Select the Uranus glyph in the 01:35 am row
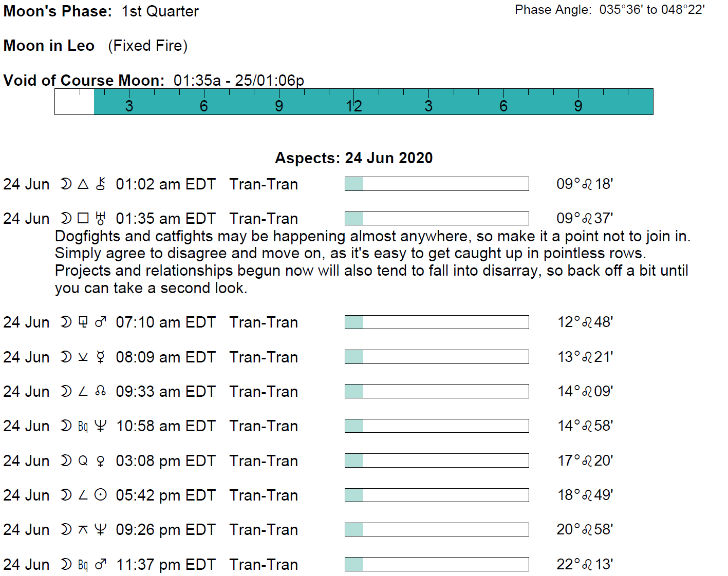The image size is (728, 576). pyautogui.click(x=101, y=219)
